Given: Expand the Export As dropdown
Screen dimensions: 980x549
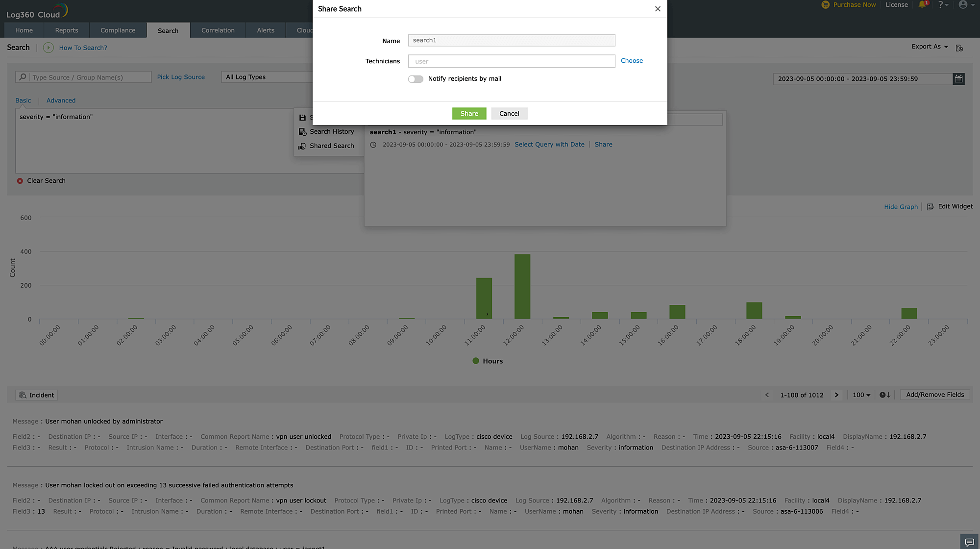Looking at the screenshot, I should (x=930, y=47).
